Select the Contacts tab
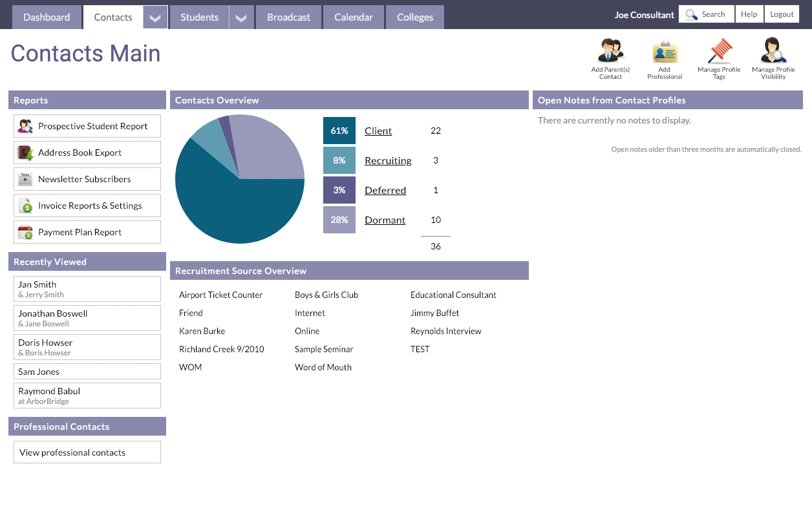 [113, 17]
